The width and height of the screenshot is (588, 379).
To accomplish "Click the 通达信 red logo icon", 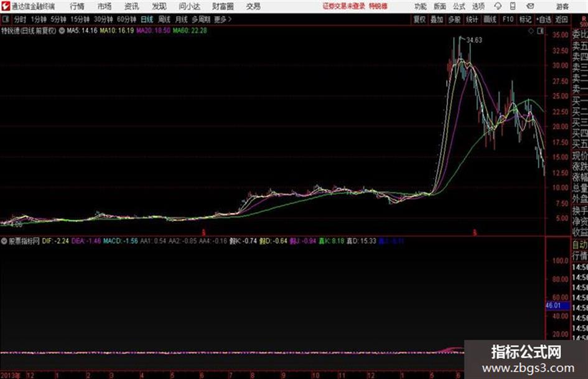I will click(x=6, y=6).
